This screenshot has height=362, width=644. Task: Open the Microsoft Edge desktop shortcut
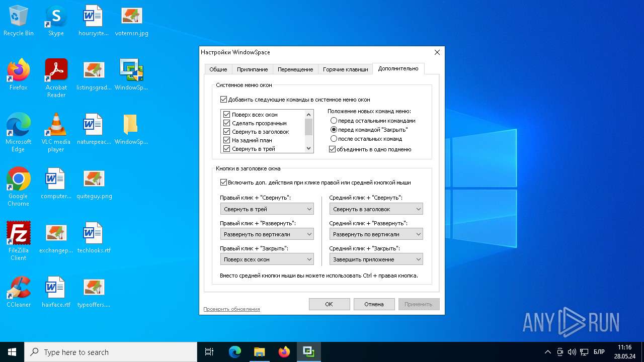(x=19, y=132)
